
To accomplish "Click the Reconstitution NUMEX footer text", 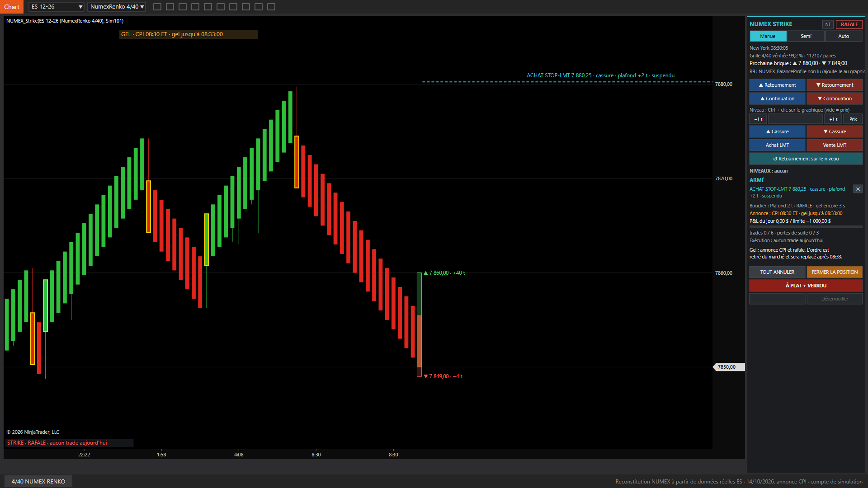I will 739,482.
